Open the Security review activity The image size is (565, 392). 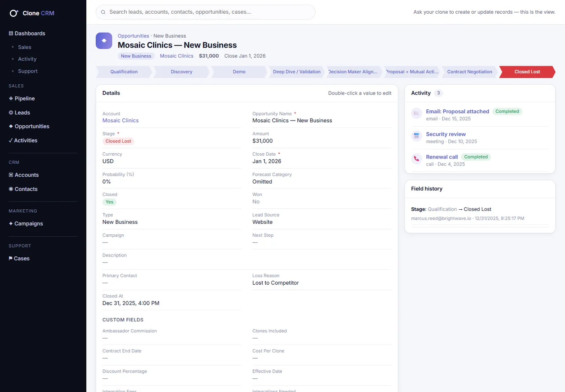446,134
